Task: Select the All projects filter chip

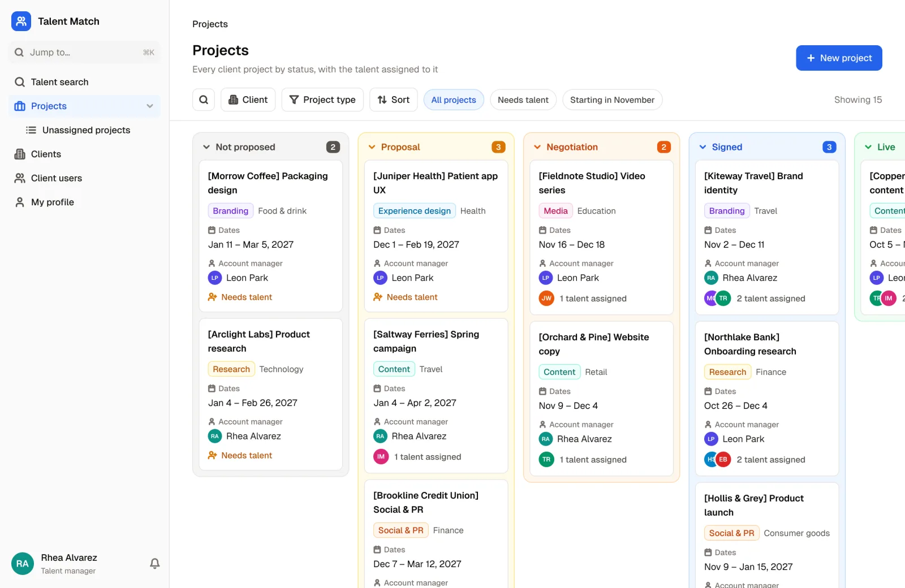Action: pos(454,100)
